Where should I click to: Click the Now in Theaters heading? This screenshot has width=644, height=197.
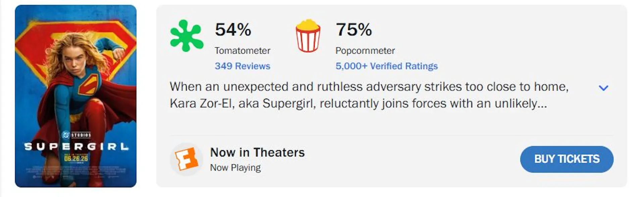257,152
